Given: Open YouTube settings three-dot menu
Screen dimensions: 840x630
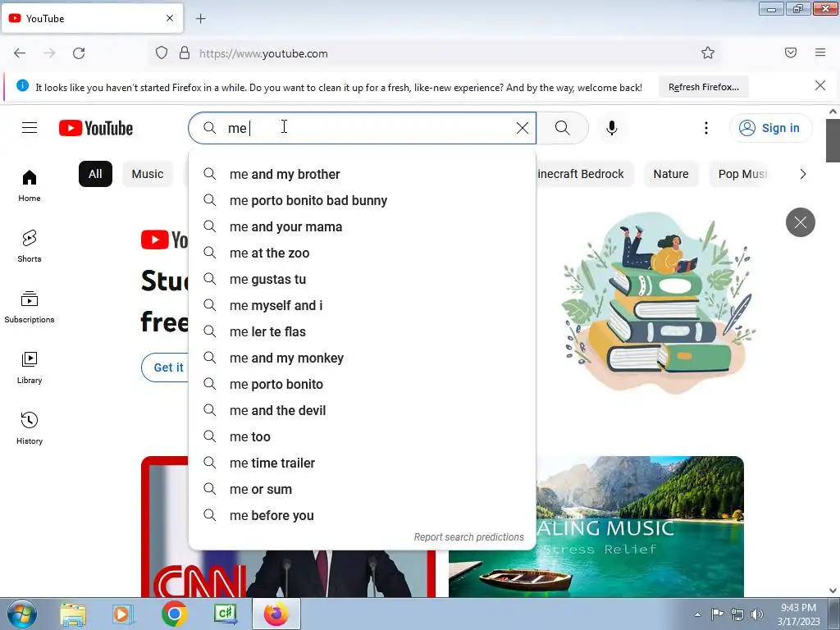Looking at the screenshot, I should [x=706, y=128].
